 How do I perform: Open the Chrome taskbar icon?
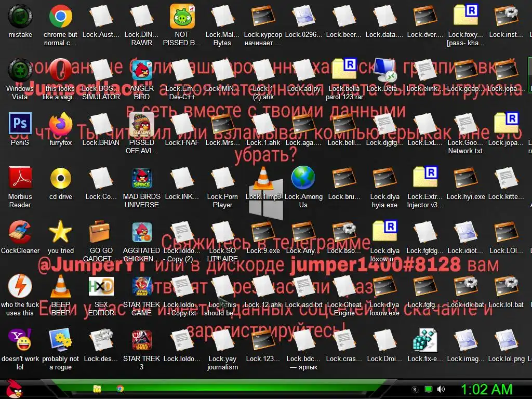pos(120,389)
